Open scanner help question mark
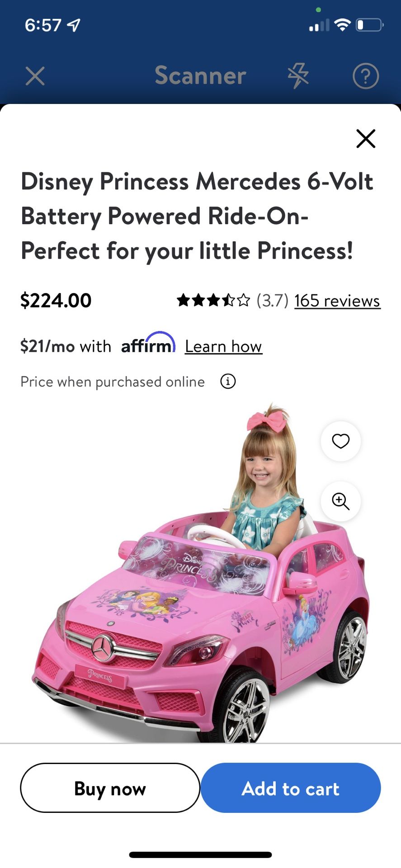The width and height of the screenshot is (401, 868). [365, 76]
